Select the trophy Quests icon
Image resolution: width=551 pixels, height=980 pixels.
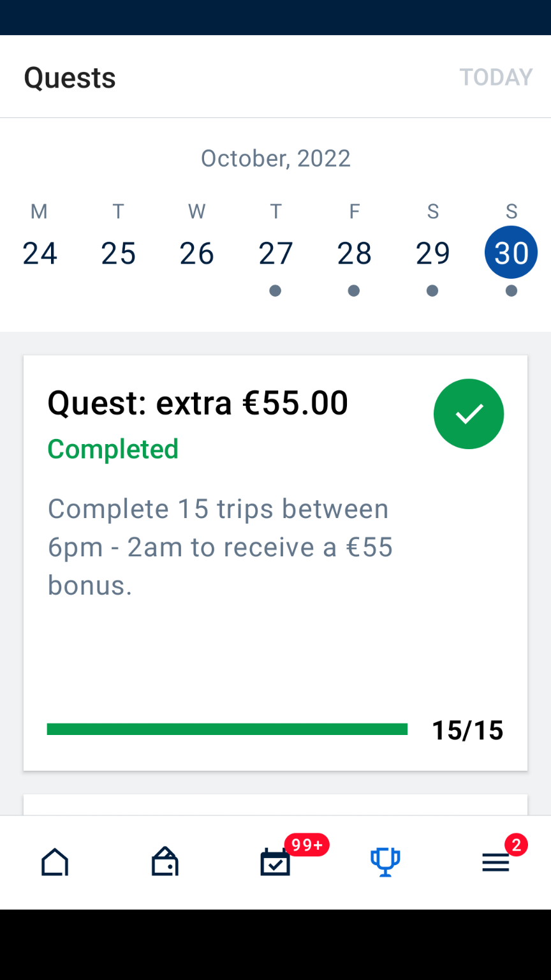point(385,863)
